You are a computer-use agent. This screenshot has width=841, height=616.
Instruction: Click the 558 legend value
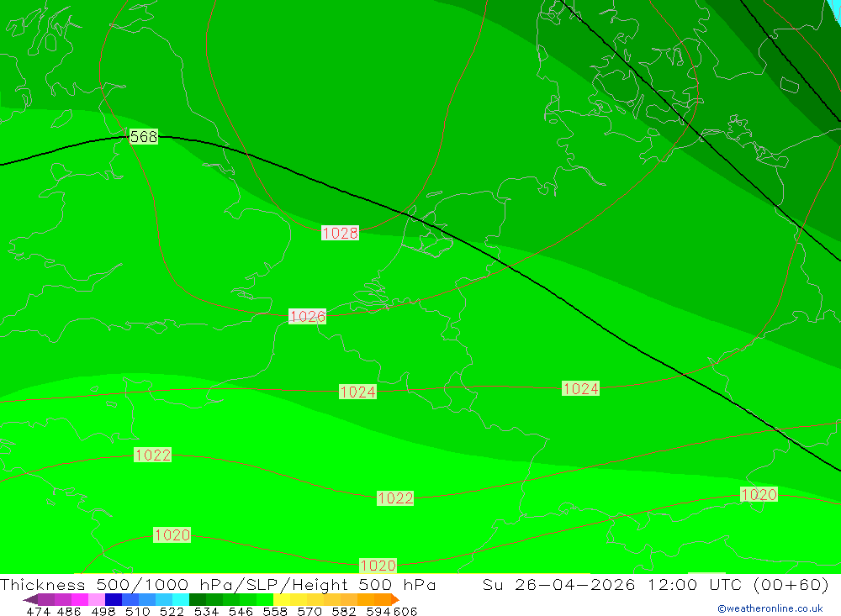(275, 611)
